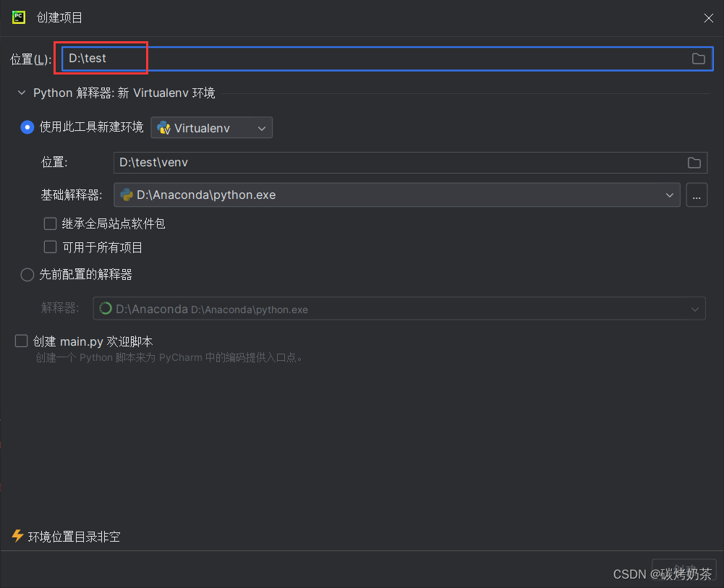The image size is (724, 588).
Task: Click the python icon beside D:\Anaconda\python.exe
Action: 126,195
